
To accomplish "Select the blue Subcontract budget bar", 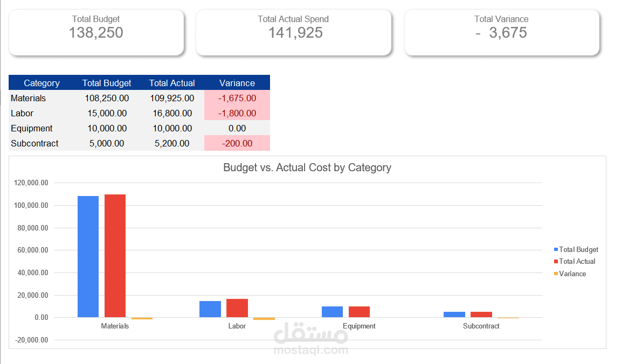I will (454, 314).
